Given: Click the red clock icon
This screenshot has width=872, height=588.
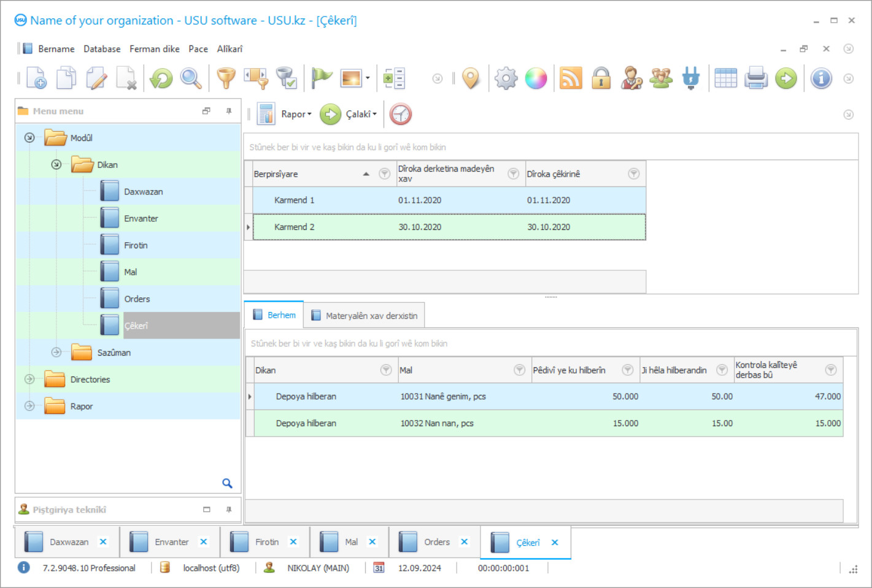Looking at the screenshot, I should click(x=400, y=114).
